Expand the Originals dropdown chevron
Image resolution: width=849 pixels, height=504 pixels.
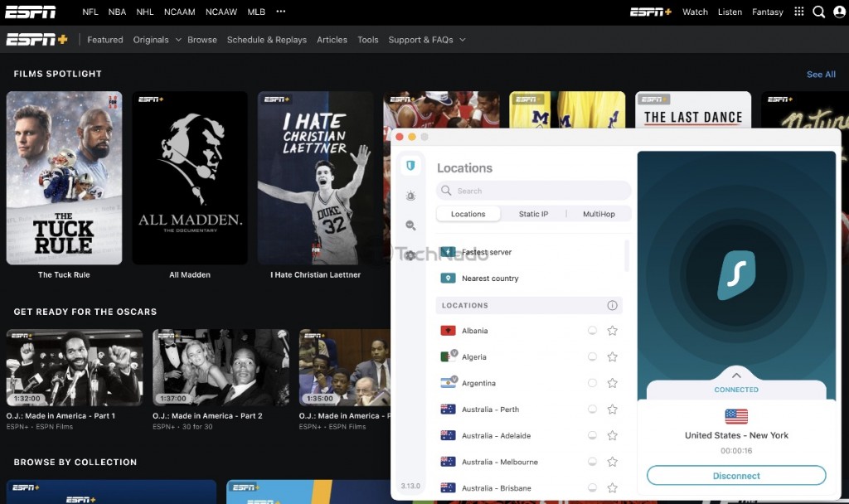178,40
